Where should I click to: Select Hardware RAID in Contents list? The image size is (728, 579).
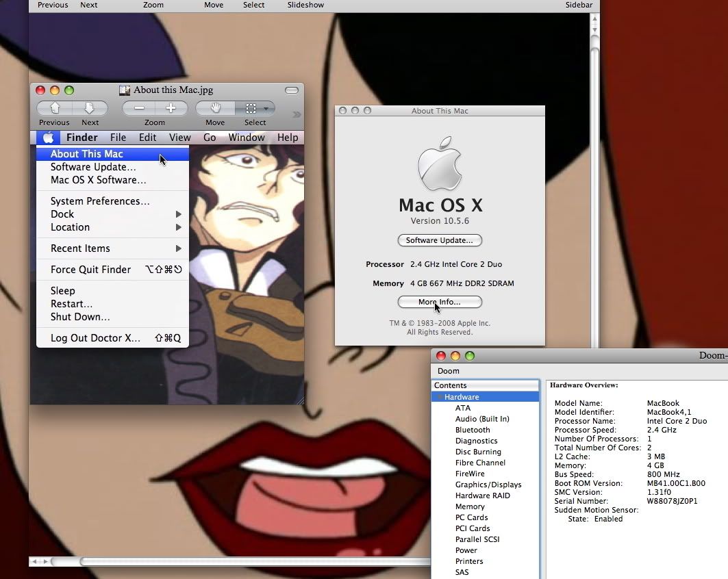pyautogui.click(x=482, y=496)
